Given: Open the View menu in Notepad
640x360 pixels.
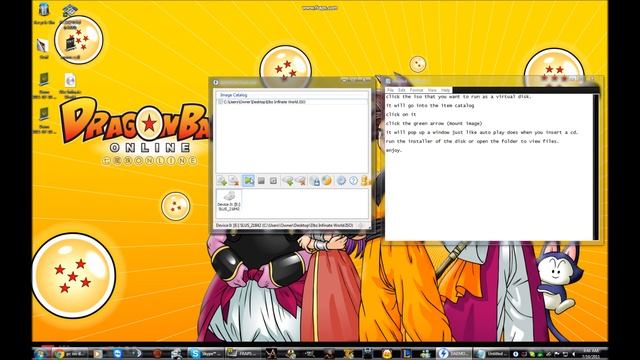Looking at the screenshot, I should [432, 90].
